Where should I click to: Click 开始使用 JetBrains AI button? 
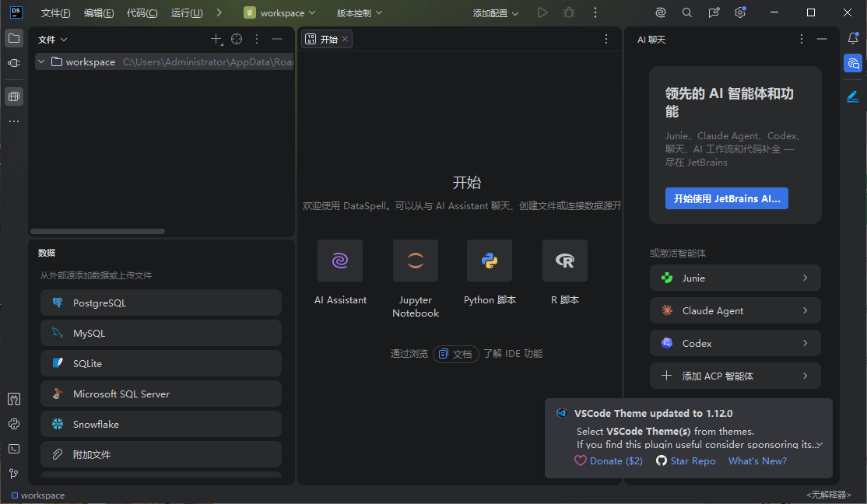pos(727,198)
